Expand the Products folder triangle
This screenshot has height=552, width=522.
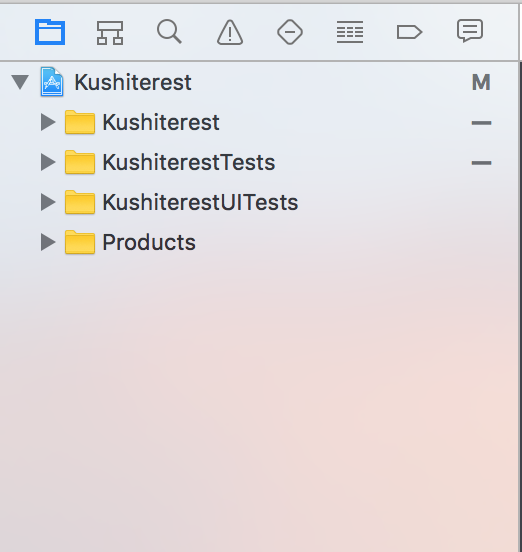(x=48, y=242)
